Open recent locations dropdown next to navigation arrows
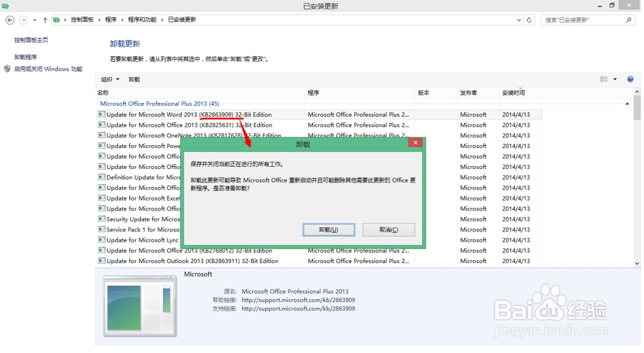 point(34,19)
